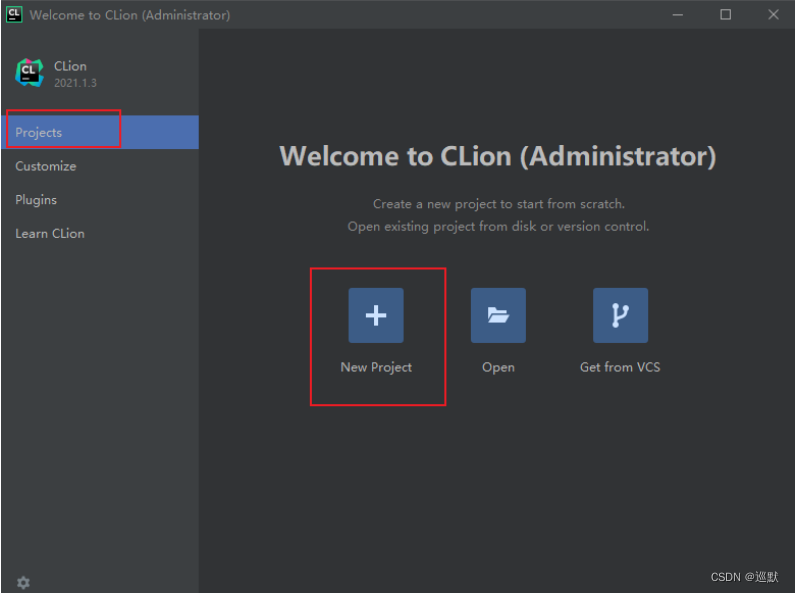Click the New Project label
The height and width of the screenshot is (593, 795).
coord(376,367)
